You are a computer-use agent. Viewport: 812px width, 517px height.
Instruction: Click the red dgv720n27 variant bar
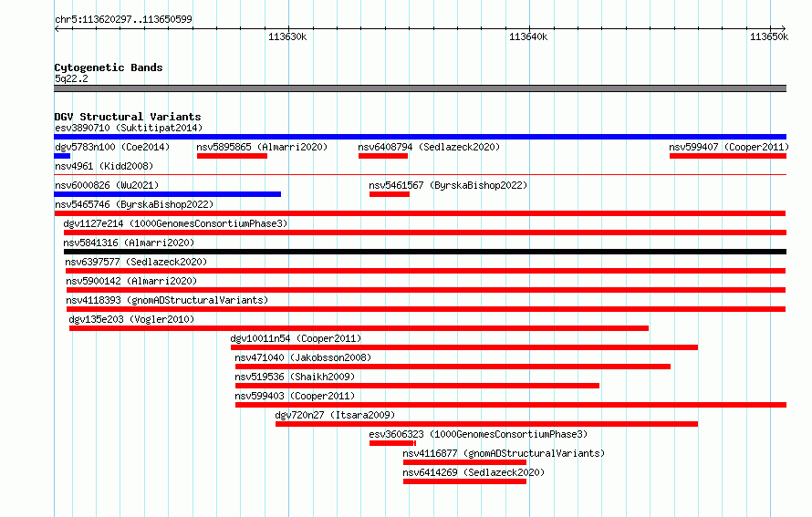487,424
